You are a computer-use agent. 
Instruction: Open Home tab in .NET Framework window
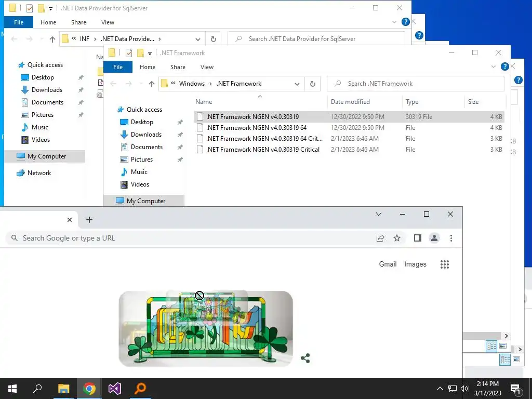[147, 67]
